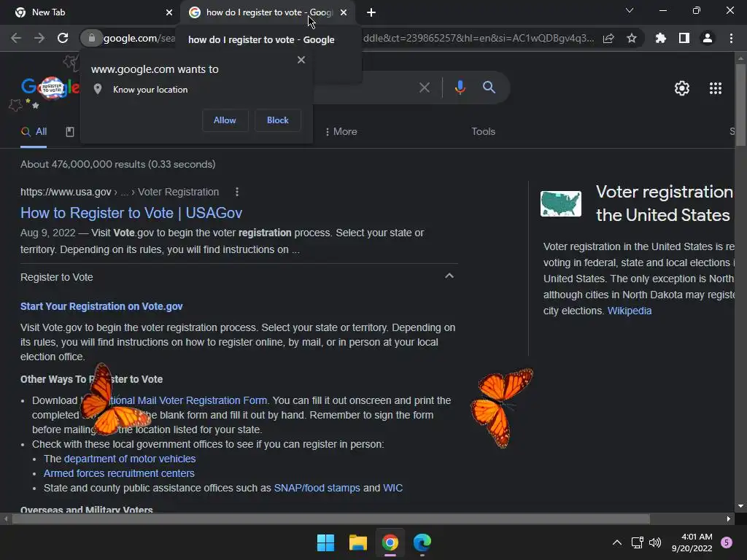Open the notification count badge
The height and width of the screenshot is (560, 747).
tap(727, 542)
